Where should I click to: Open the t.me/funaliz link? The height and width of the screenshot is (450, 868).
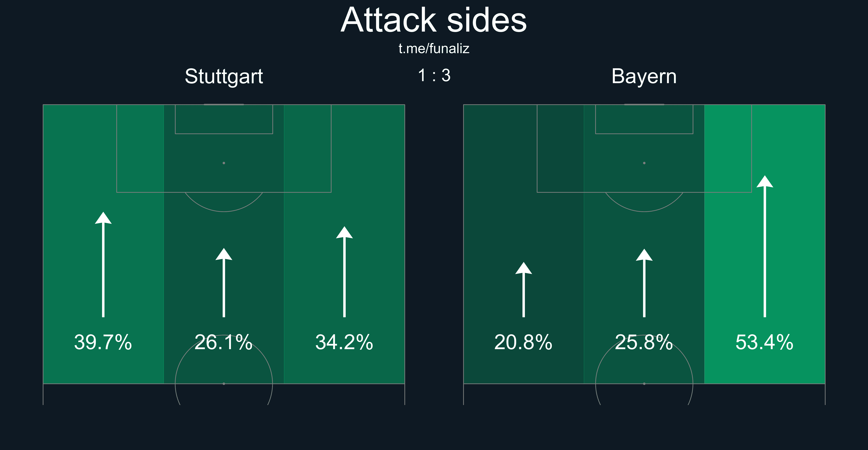(434, 49)
